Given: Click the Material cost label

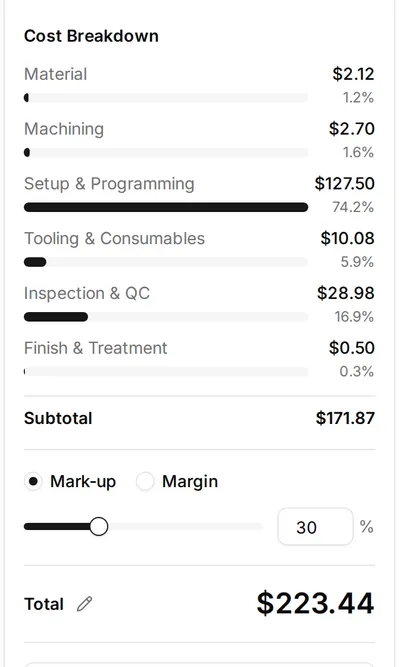Looking at the screenshot, I should pos(55,74).
